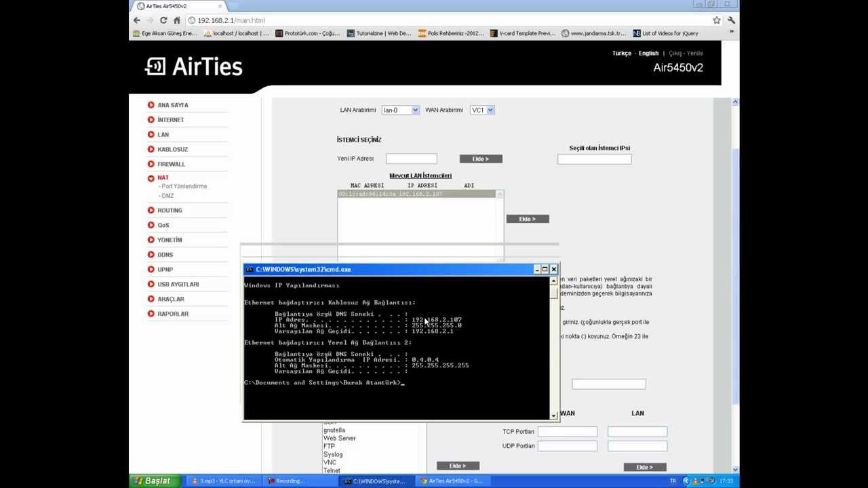Click the USB AYGITLARI arrow icon
The image size is (868, 488).
click(151, 284)
